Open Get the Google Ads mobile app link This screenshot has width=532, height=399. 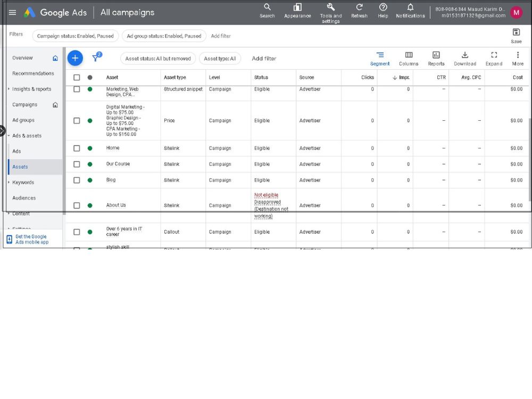click(32, 239)
